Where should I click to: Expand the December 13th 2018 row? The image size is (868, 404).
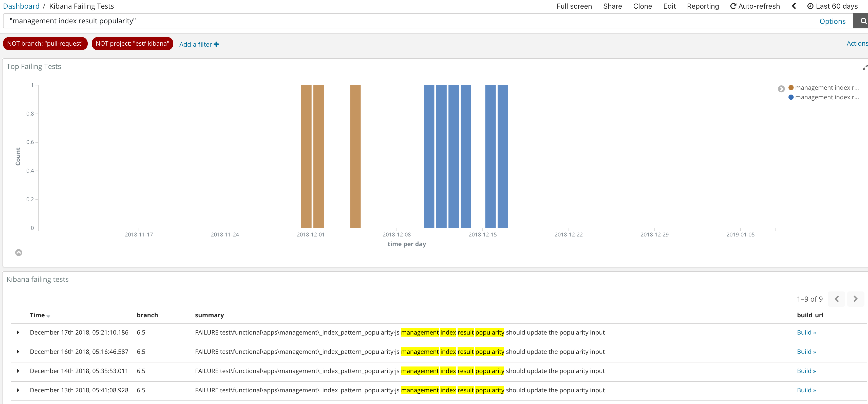tap(18, 390)
